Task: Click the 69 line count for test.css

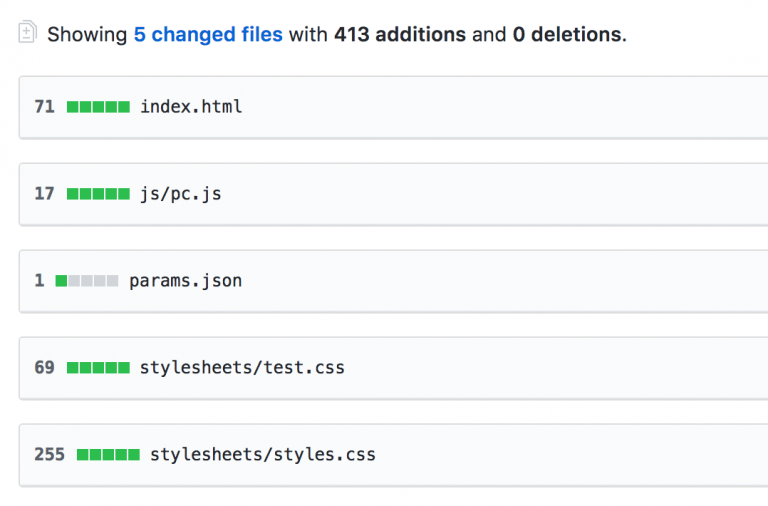Action: (44, 367)
